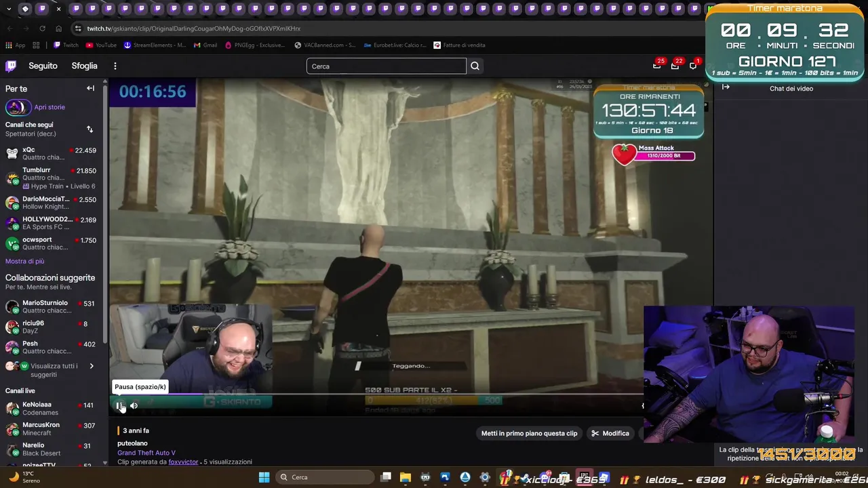Close the active browser tab
Viewport: 868px width, 488px height.
click(x=58, y=9)
